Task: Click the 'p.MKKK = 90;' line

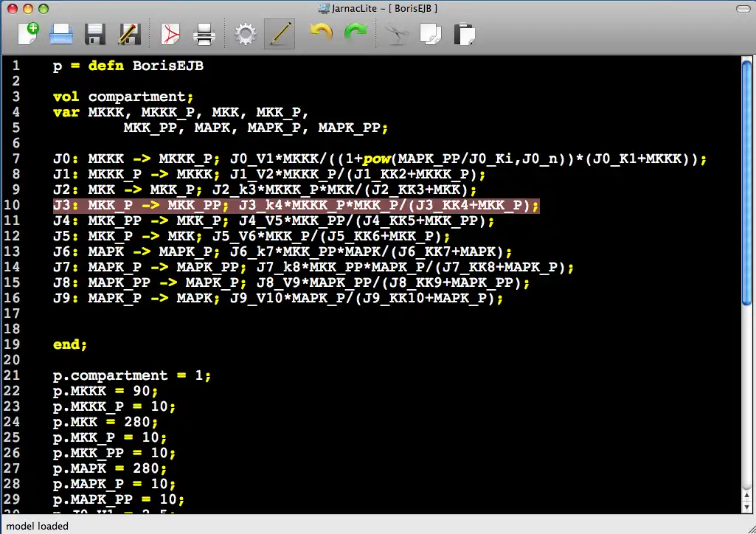Action: 105,391
